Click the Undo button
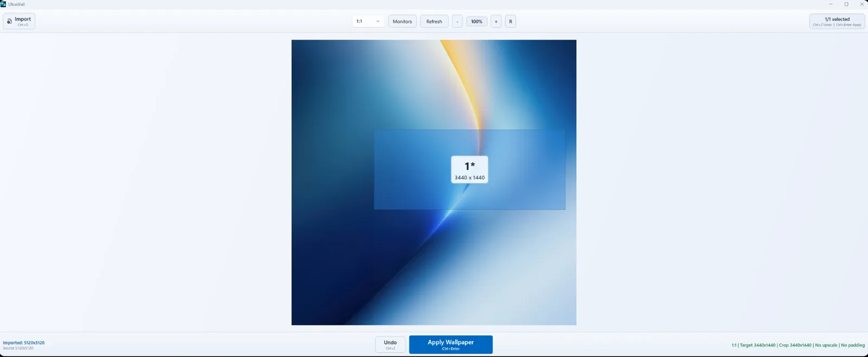The width and height of the screenshot is (868, 357). 390,345
